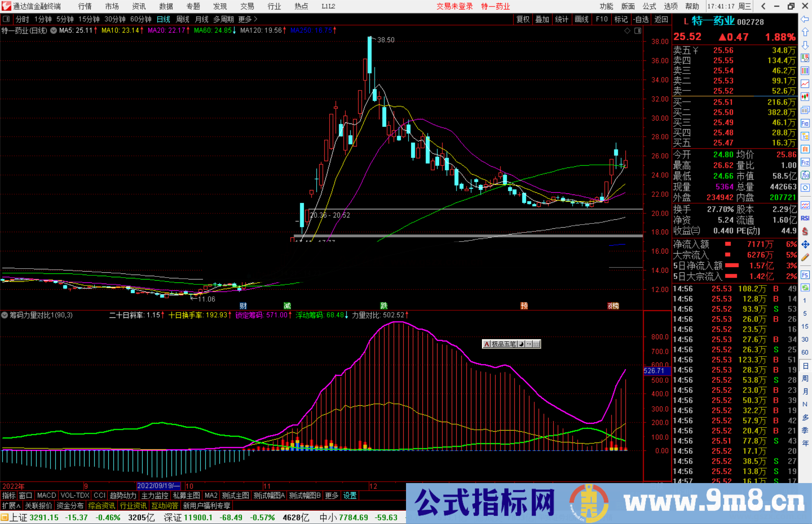Image resolution: width=812 pixels, height=524 pixels.
Task: Open the orange document report sidebar icon
Action: [805, 149]
